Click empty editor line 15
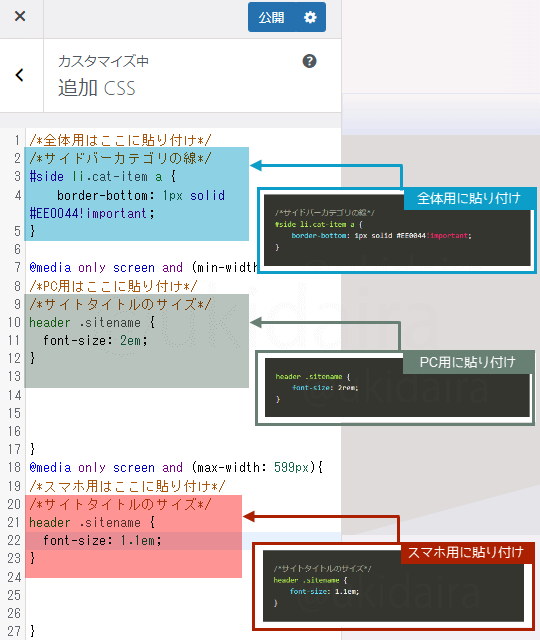 (183, 413)
